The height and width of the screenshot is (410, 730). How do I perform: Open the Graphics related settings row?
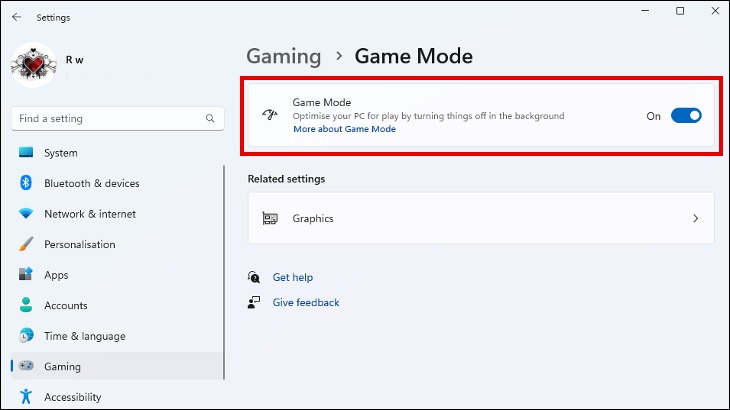pos(481,218)
